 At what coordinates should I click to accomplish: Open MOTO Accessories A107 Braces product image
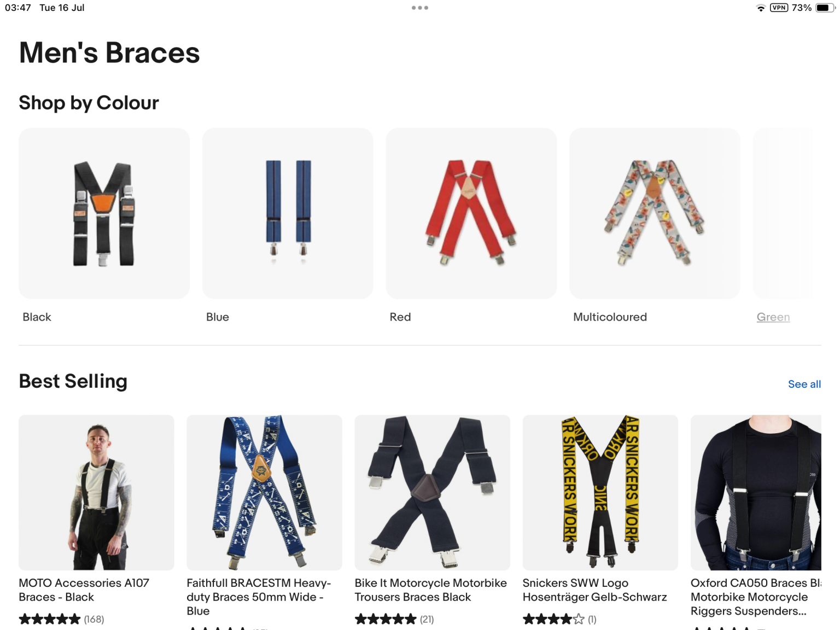tap(96, 492)
